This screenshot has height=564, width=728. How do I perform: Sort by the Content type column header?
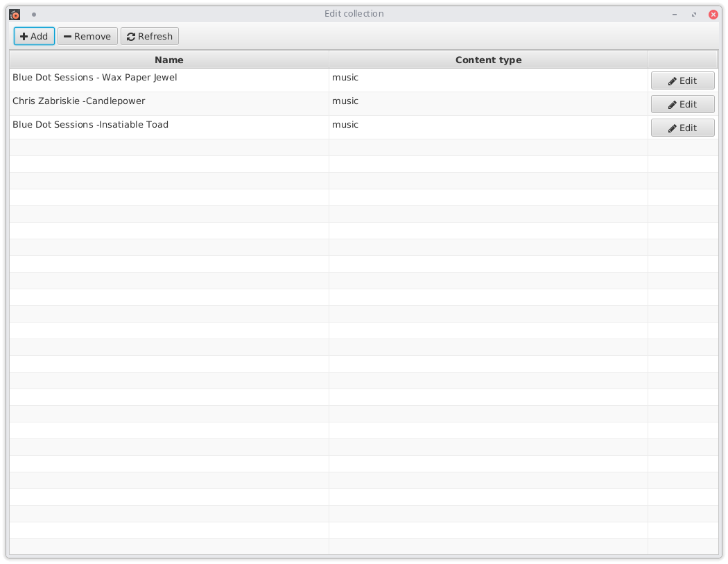tap(488, 60)
